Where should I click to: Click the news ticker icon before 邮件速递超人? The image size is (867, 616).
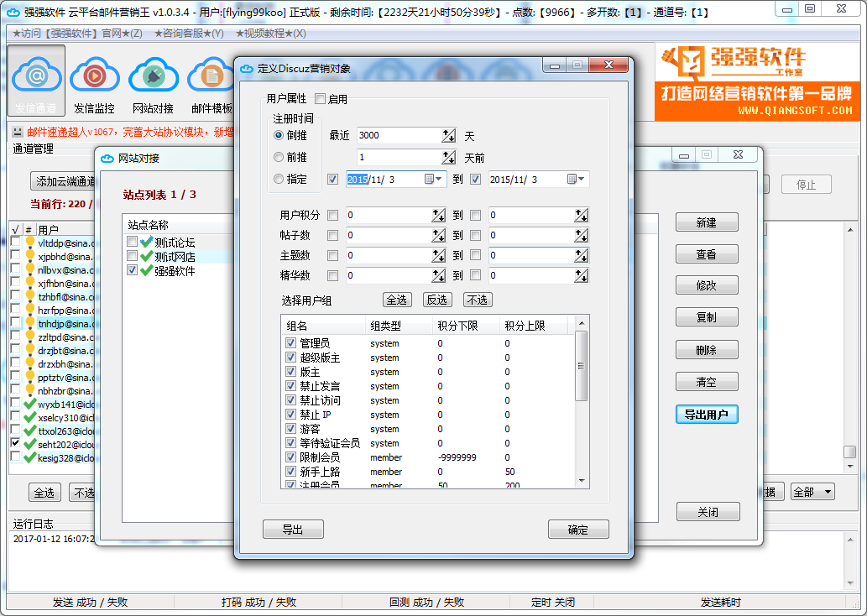click(18, 132)
